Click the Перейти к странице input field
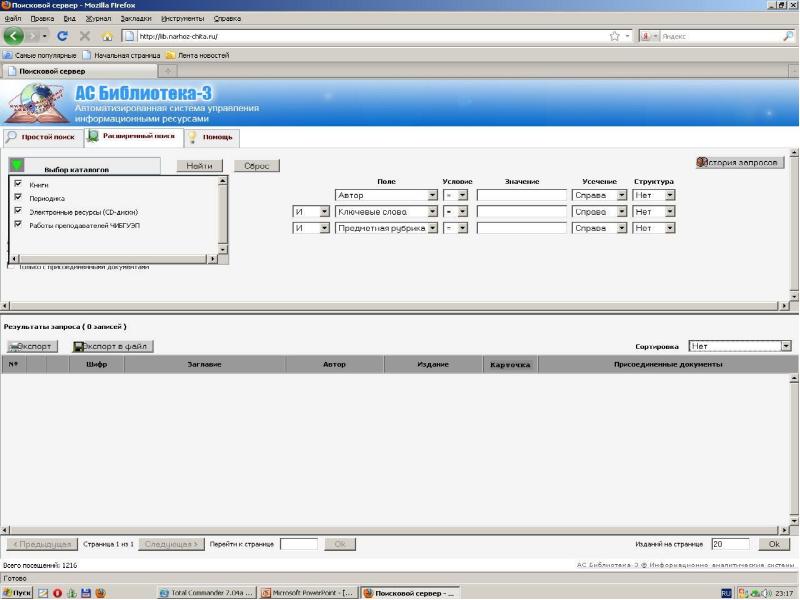The image size is (800, 600). click(298, 544)
